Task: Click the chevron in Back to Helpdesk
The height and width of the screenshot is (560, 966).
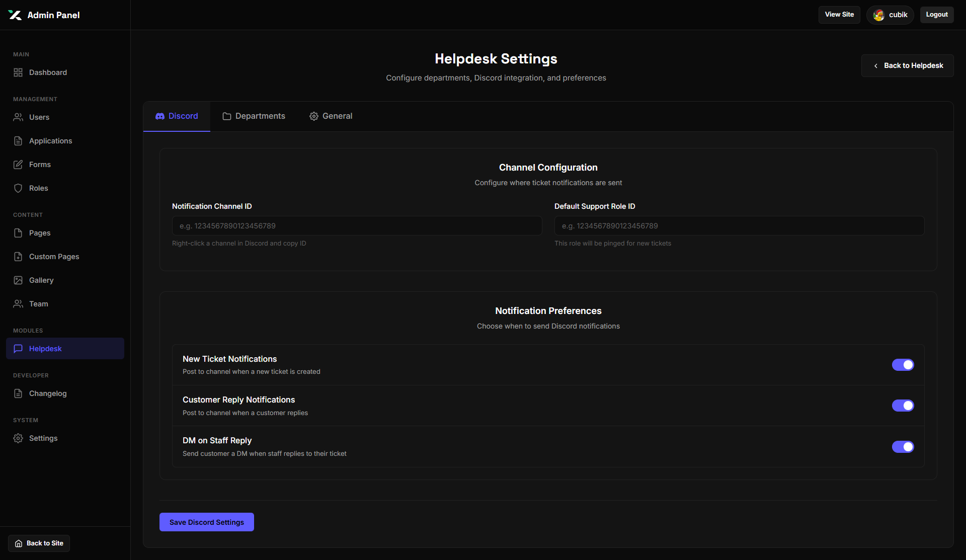Action: (876, 66)
